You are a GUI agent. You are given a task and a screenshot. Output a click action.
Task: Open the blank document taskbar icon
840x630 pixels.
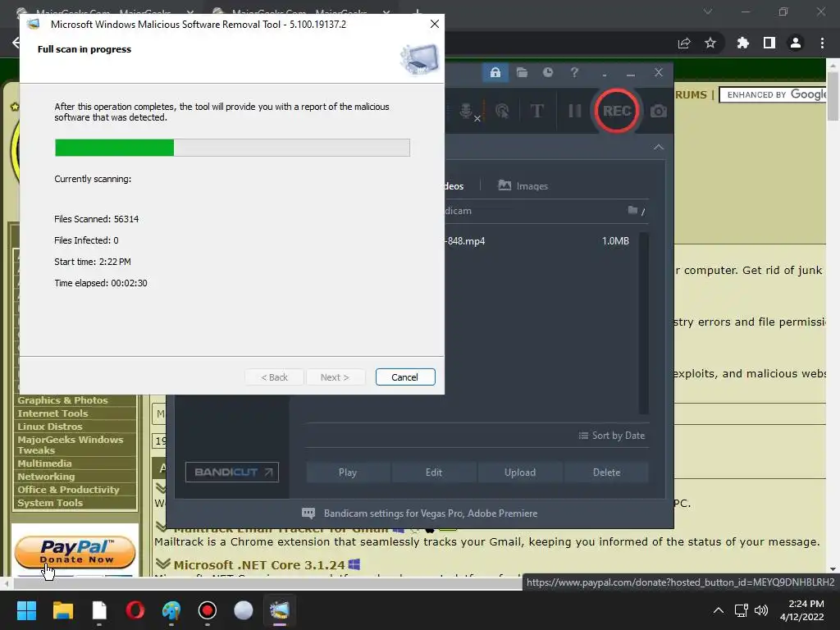(99, 610)
